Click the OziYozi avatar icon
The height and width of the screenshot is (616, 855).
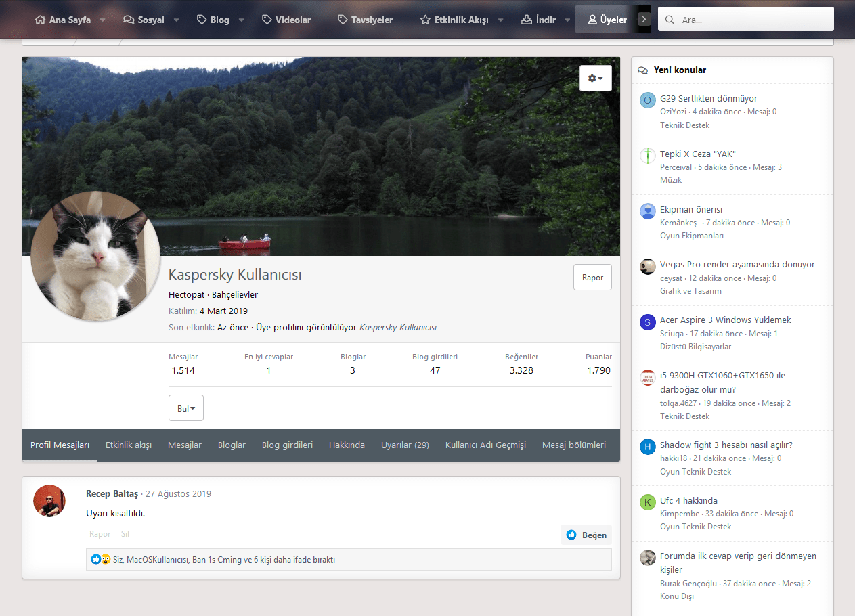point(648,100)
